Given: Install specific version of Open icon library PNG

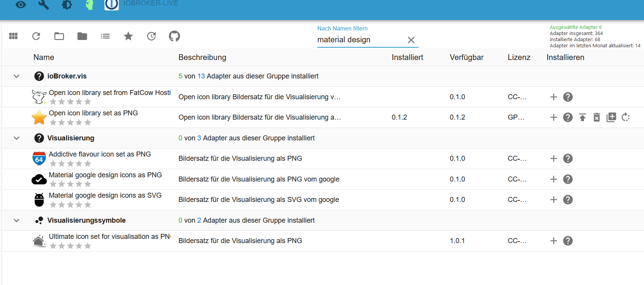Looking at the screenshot, I should tap(611, 117).
